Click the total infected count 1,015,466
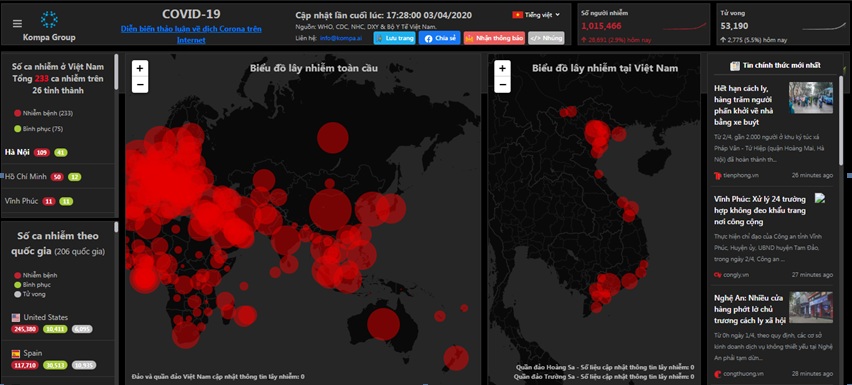 pos(602,26)
